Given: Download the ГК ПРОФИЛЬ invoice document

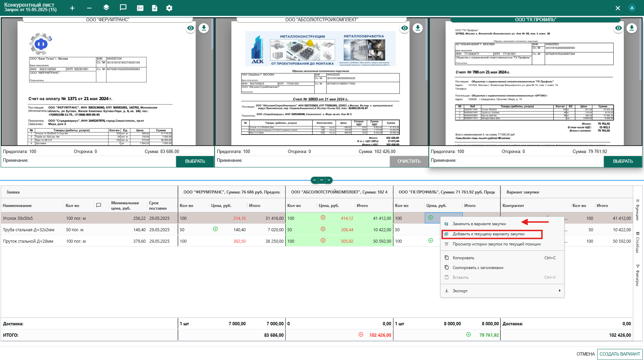Looking at the screenshot, I should [632, 28].
